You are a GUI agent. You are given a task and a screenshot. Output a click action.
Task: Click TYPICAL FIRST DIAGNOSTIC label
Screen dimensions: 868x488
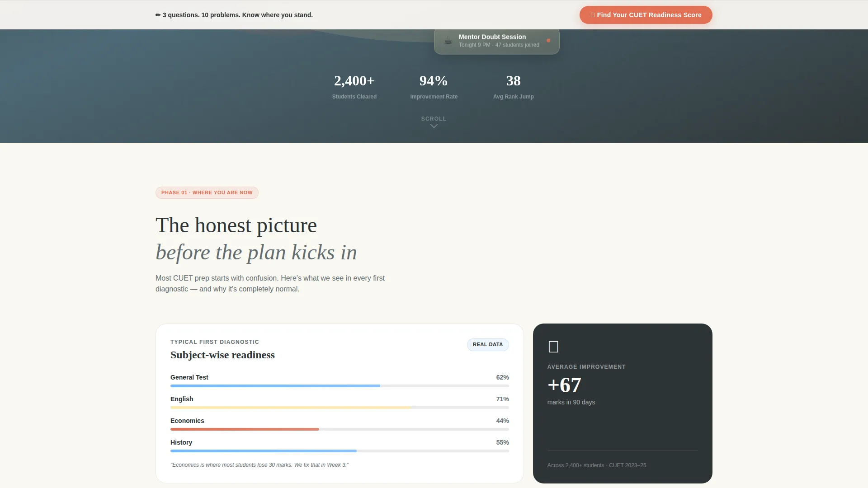215,342
